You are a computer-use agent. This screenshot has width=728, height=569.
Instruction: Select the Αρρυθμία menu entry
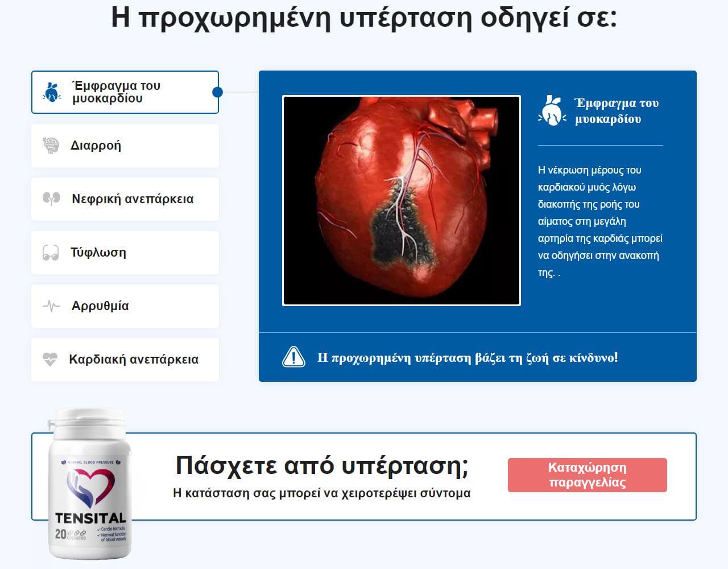(125, 306)
